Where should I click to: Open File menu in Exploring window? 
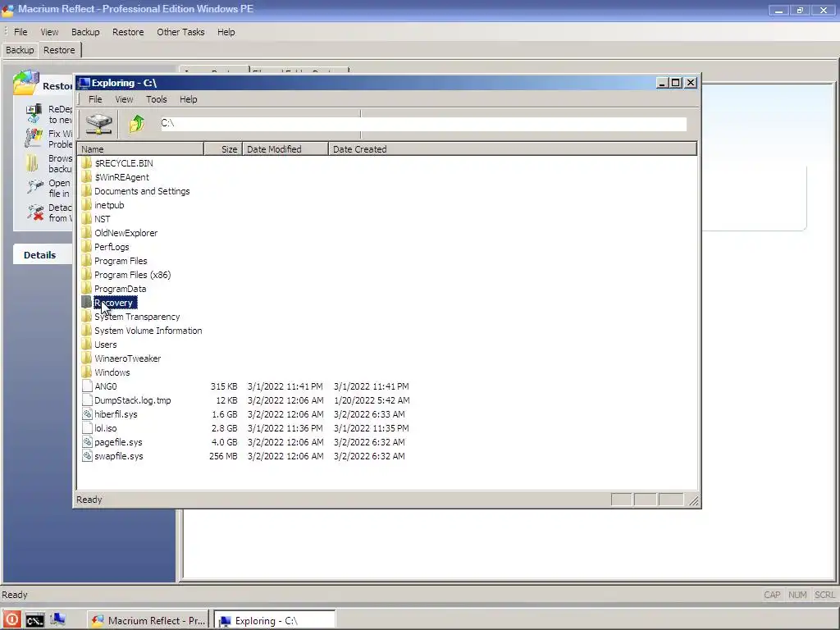click(x=95, y=99)
